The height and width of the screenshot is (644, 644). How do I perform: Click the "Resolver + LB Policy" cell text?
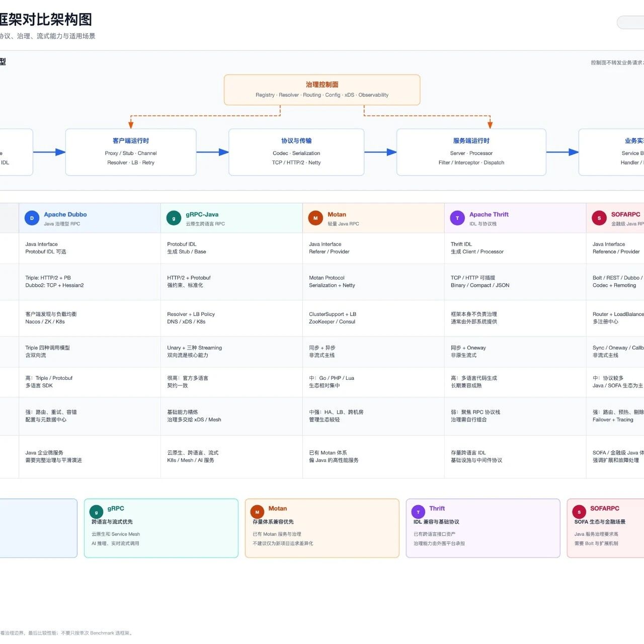191,314
